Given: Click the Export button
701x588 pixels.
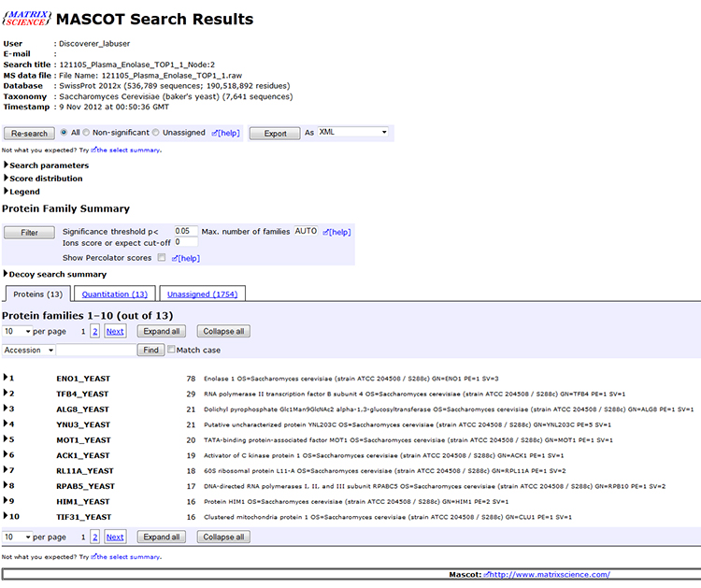Looking at the screenshot, I should [275, 134].
